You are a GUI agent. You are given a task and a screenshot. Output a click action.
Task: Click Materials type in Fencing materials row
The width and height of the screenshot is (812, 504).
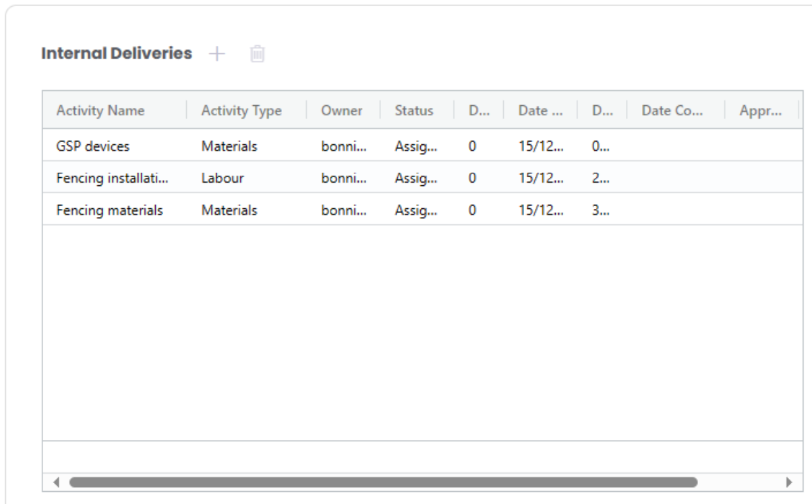point(245,209)
